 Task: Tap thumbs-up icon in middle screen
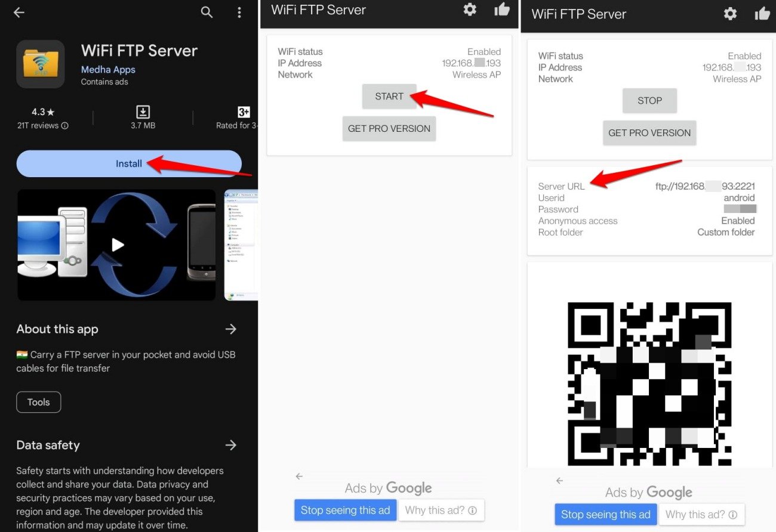[x=502, y=10]
